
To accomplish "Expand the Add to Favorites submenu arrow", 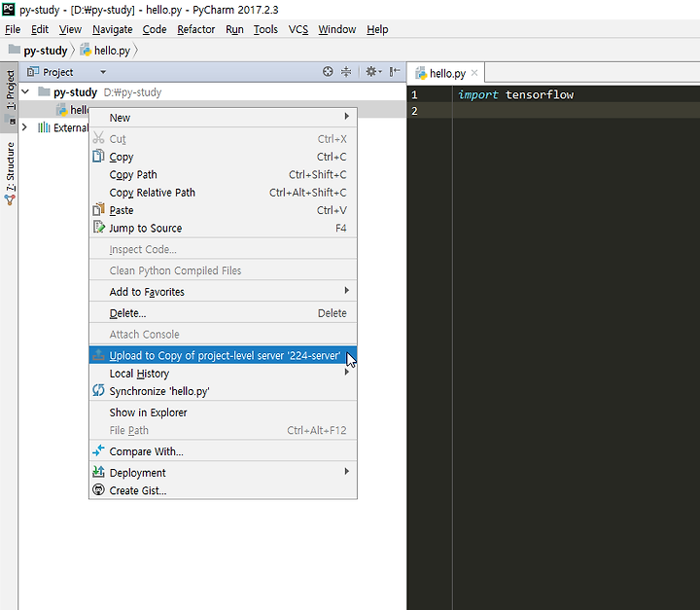I will coord(346,291).
